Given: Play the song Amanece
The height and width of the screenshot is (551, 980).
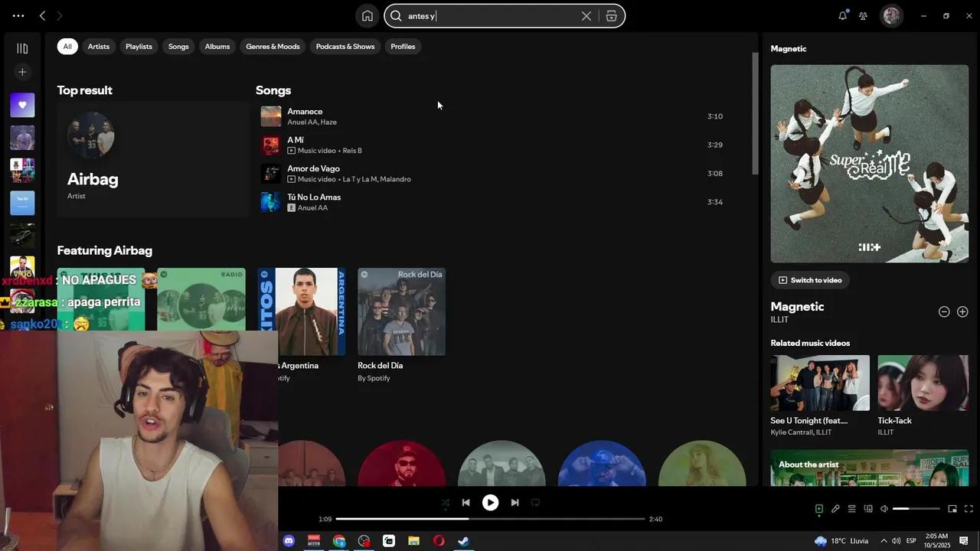Looking at the screenshot, I should (x=271, y=116).
